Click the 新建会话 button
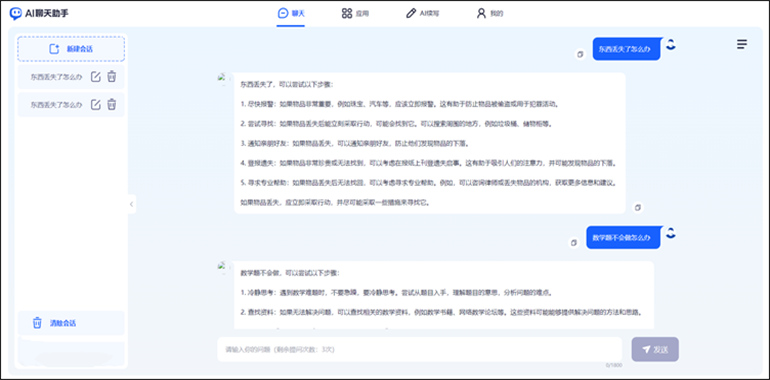The image size is (770, 380). click(71, 49)
